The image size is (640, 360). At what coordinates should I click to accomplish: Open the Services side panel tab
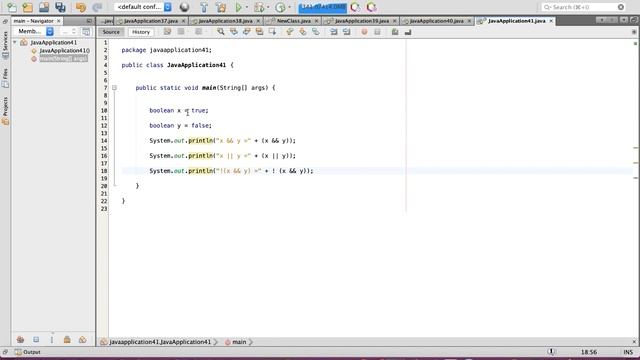pyautogui.click(x=5, y=44)
